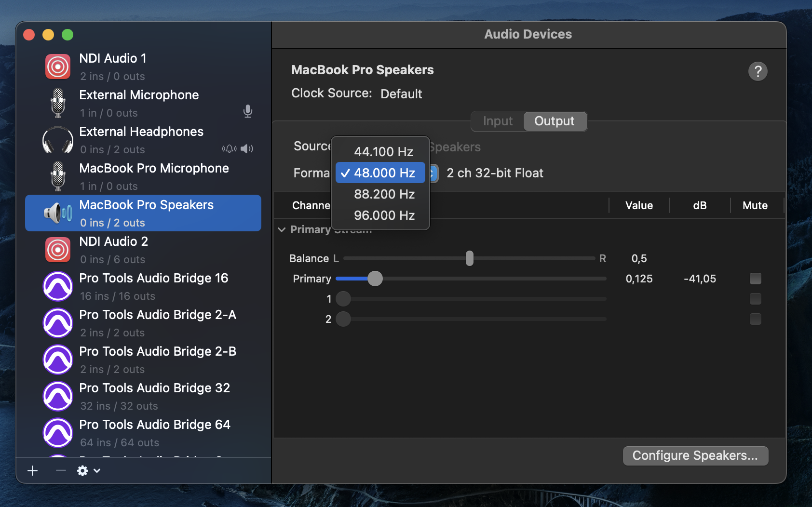
Task: Click the MacBook Pro Microphone icon
Action: pos(58,176)
